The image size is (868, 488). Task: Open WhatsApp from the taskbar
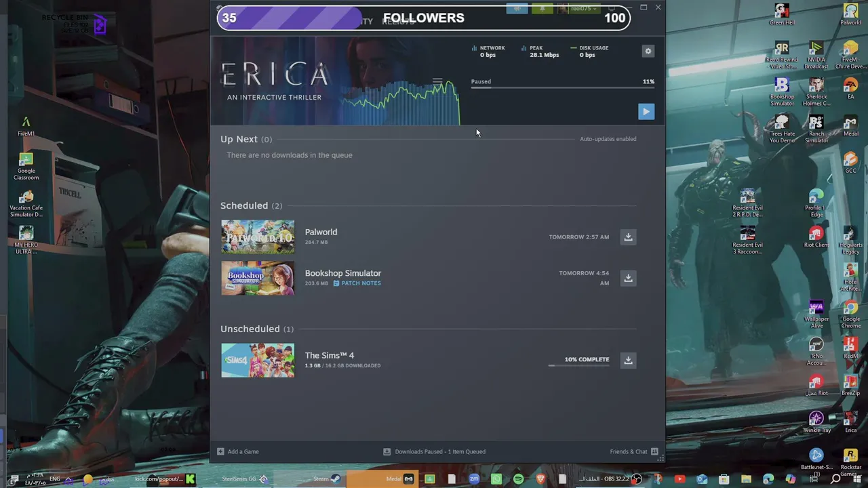pos(496,479)
